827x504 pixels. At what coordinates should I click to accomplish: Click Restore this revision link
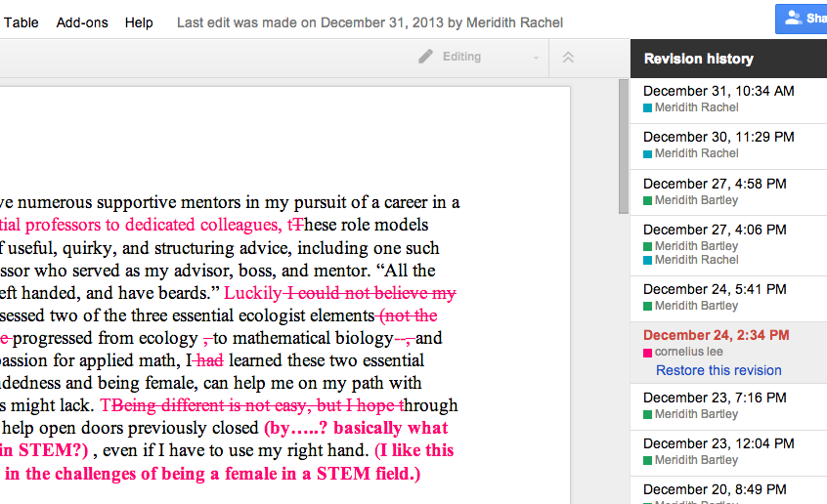[x=718, y=370]
